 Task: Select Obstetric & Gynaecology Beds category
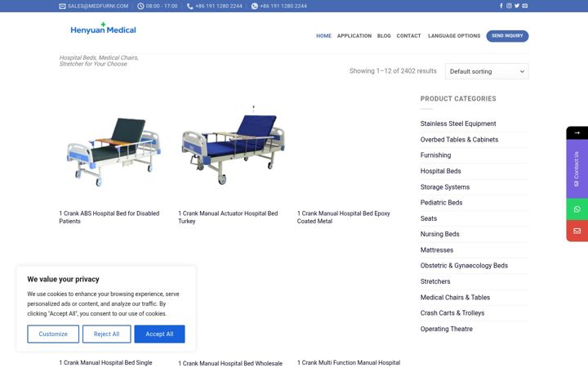[x=464, y=266]
